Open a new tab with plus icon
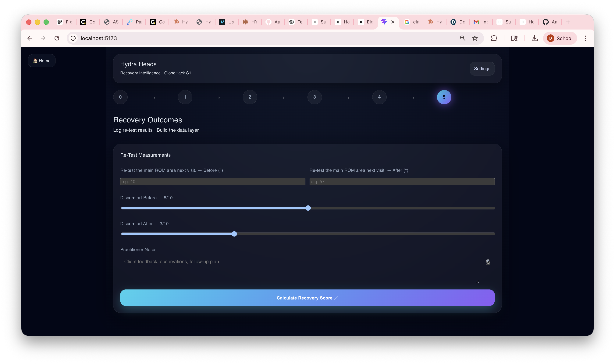Screen dimensions: 615x364 pos(568,22)
